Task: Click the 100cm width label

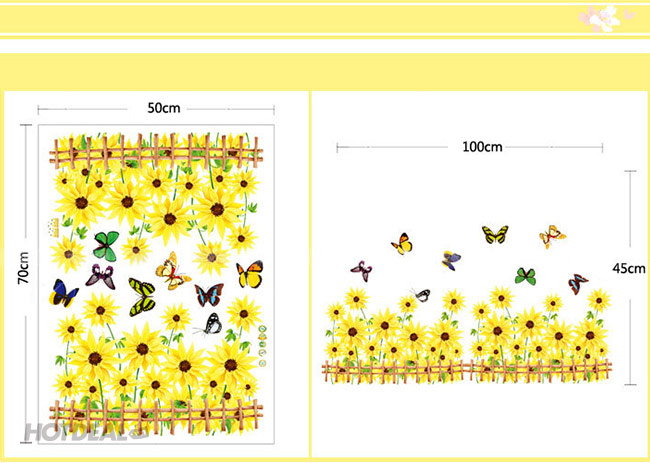Action: (x=482, y=147)
